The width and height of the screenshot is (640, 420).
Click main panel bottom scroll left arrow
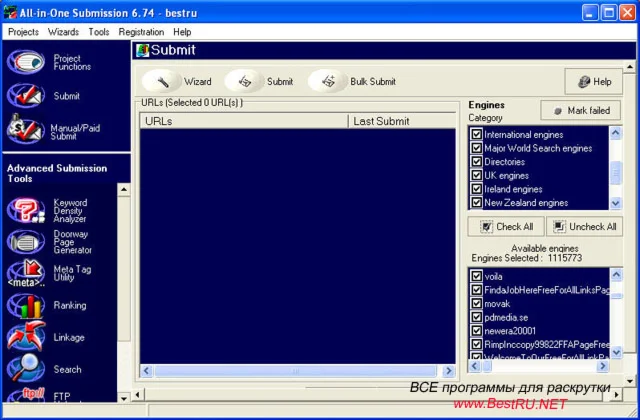[x=138, y=394]
